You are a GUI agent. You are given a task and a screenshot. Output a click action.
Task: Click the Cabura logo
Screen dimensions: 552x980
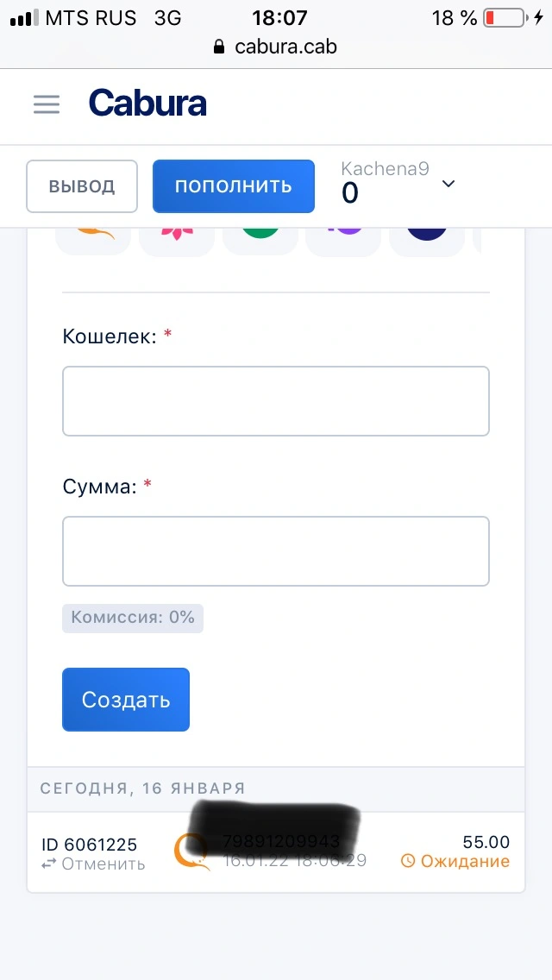[x=147, y=104]
